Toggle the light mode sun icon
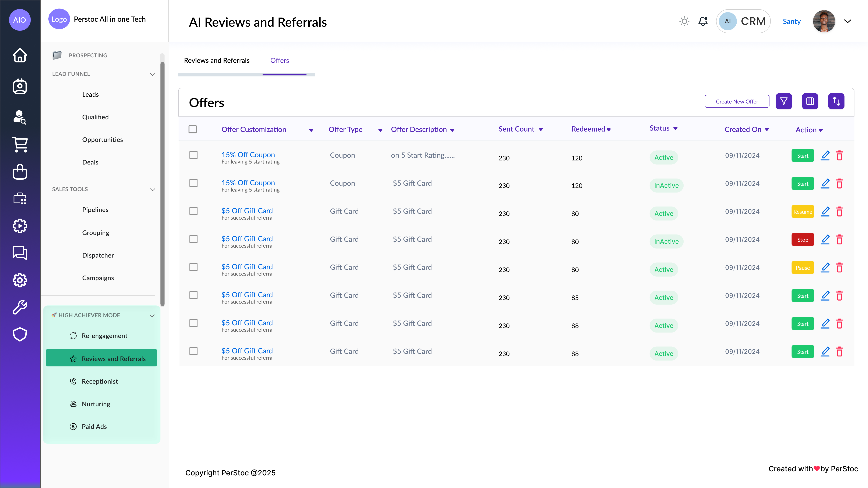This screenshot has height=488, width=868. tap(684, 22)
